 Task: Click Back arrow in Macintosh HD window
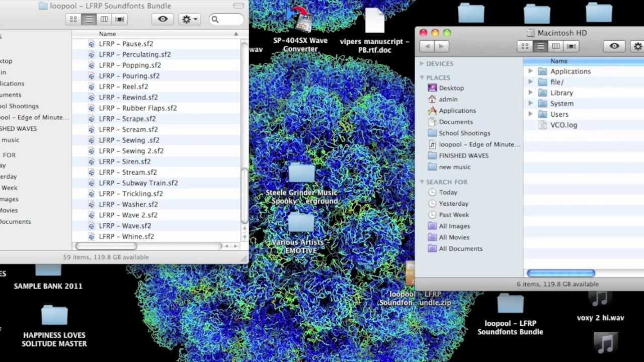[427, 46]
